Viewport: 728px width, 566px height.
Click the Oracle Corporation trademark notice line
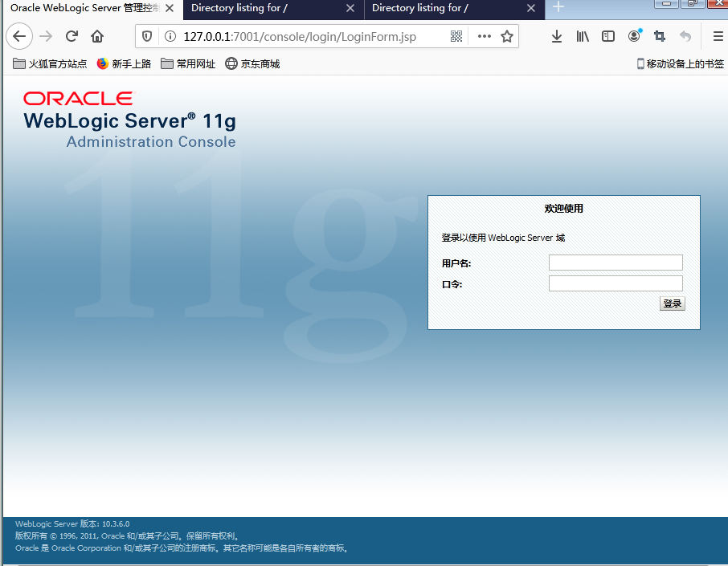[182, 548]
